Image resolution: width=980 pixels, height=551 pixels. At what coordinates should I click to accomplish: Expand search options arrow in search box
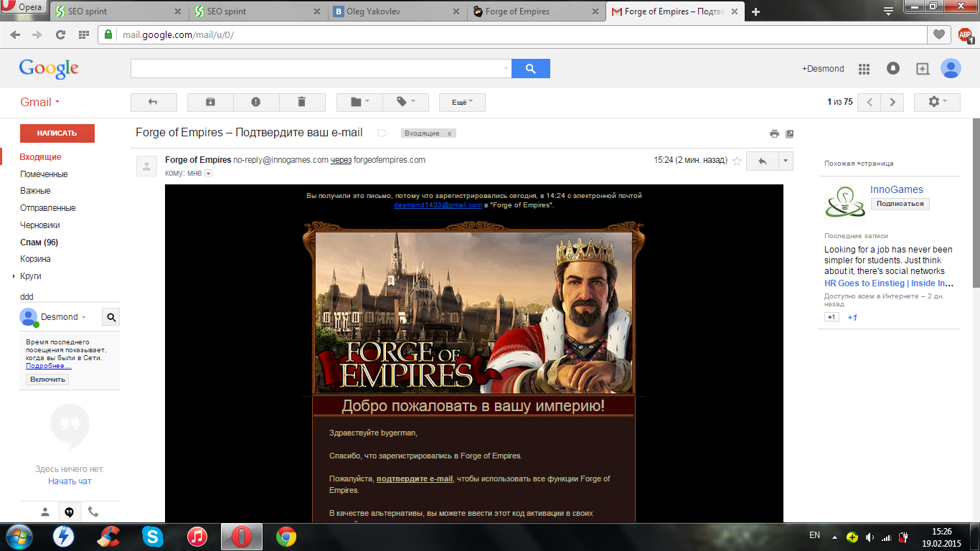coord(505,69)
